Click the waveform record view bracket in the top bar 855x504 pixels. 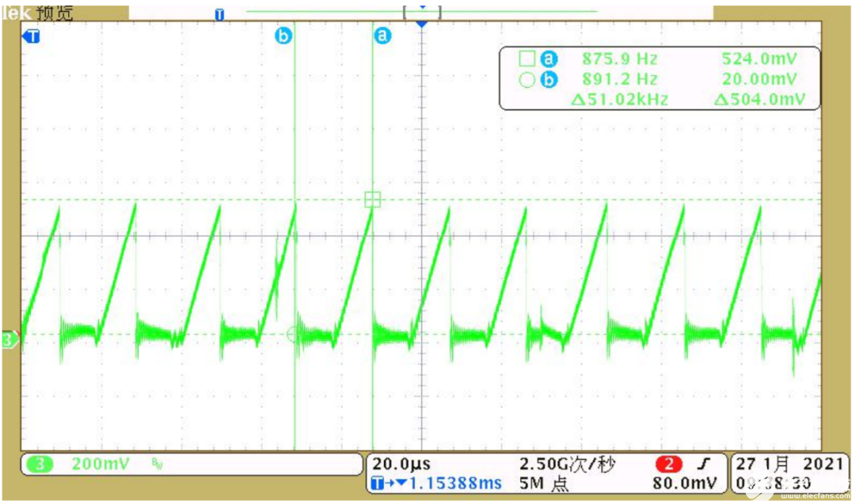(422, 12)
